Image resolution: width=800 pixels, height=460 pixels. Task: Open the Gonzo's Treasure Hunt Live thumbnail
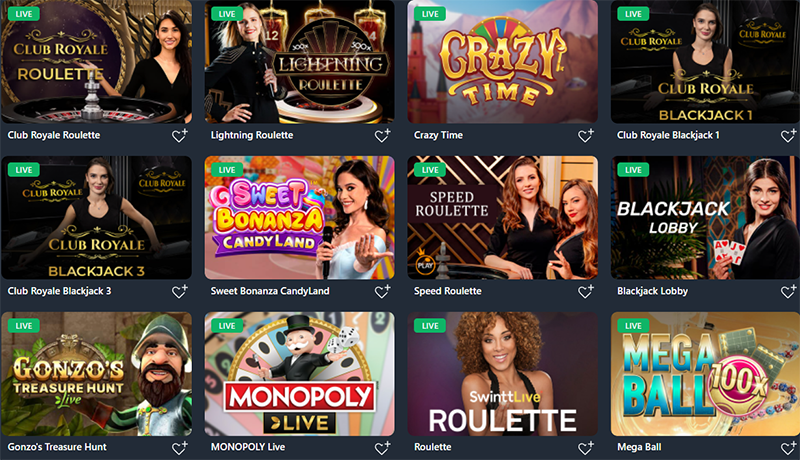(96, 374)
